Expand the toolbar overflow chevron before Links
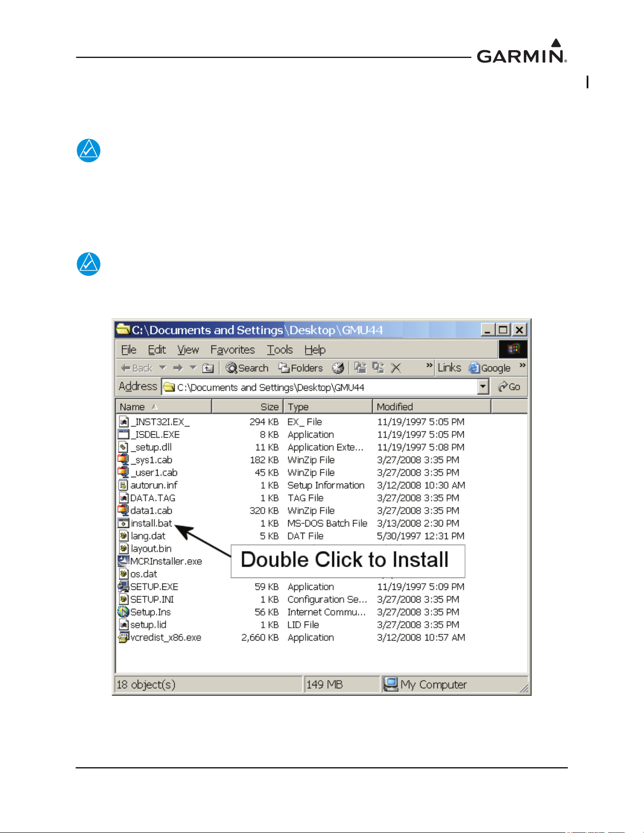644x833 pixels. (x=429, y=365)
